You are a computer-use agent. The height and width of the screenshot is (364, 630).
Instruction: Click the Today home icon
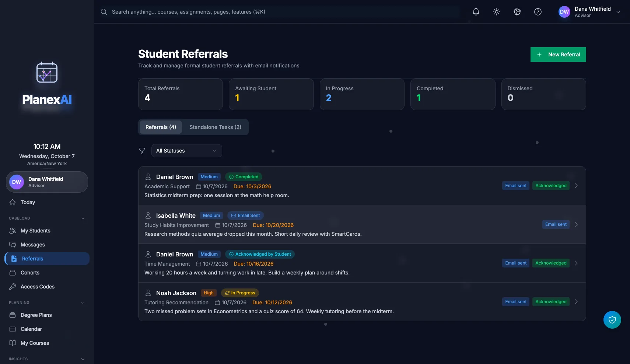coord(13,202)
